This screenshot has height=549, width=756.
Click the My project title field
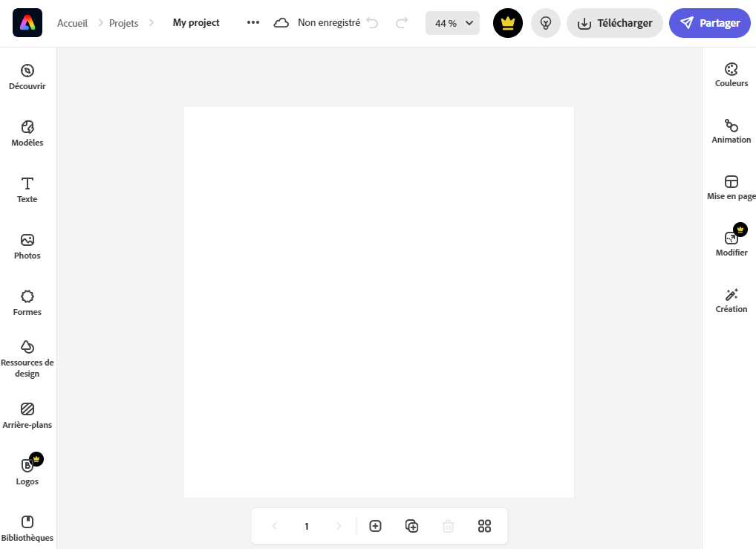pyautogui.click(x=196, y=23)
